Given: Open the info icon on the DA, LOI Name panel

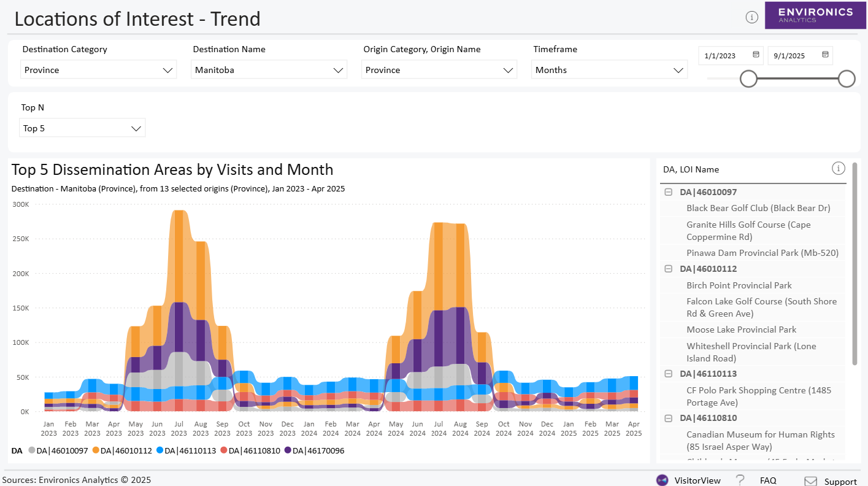Looking at the screenshot, I should click(x=839, y=168).
